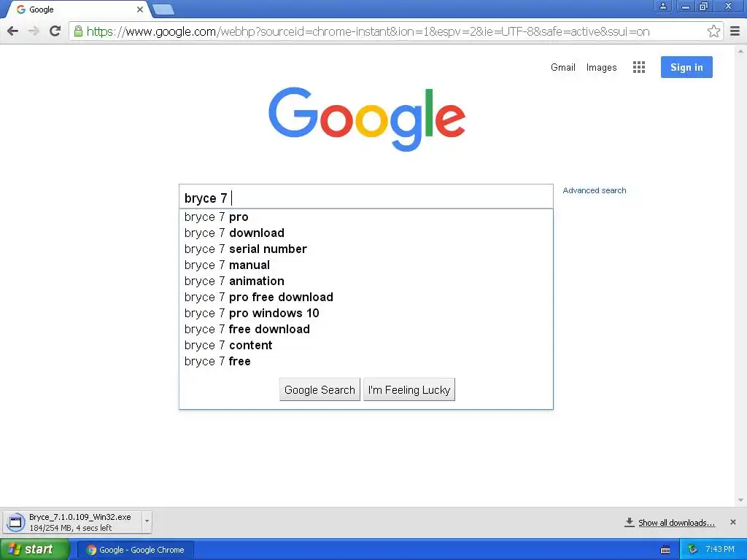The width and height of the screenshot is (747, 560).
Task: Open a new tab with the tab button
Action: click(x=163, y=9)
